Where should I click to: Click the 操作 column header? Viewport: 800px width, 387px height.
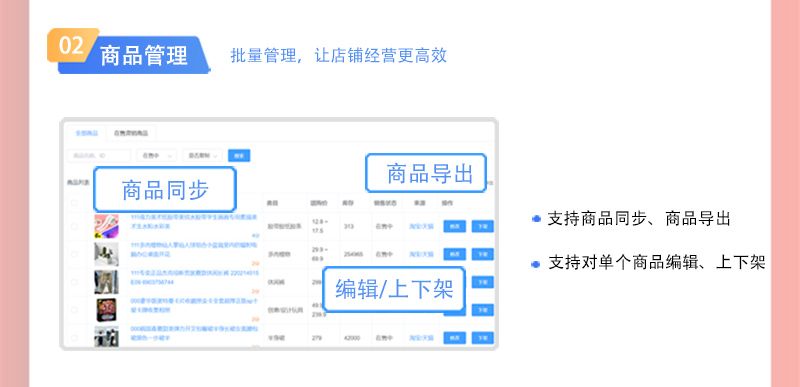[x=447, y=203]
